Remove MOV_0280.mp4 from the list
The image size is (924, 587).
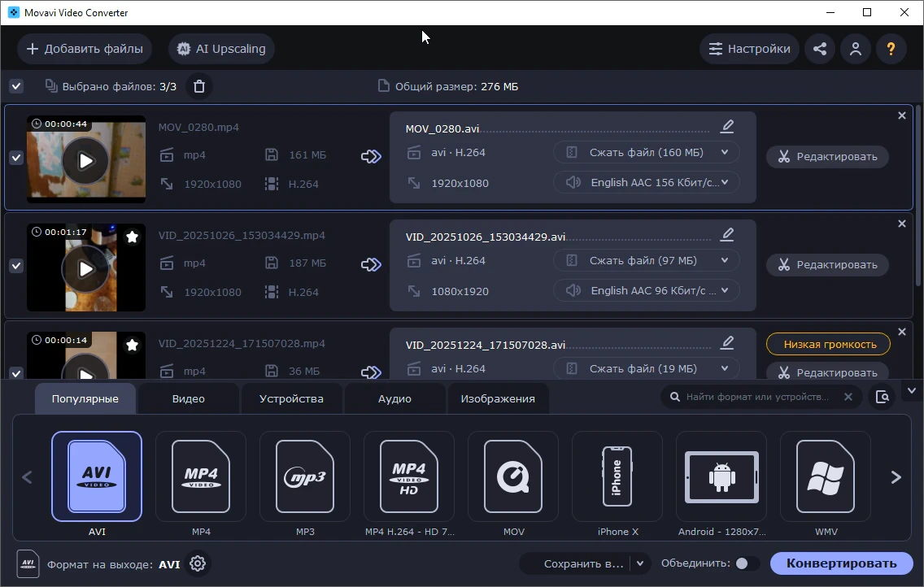tap(901, 116)
